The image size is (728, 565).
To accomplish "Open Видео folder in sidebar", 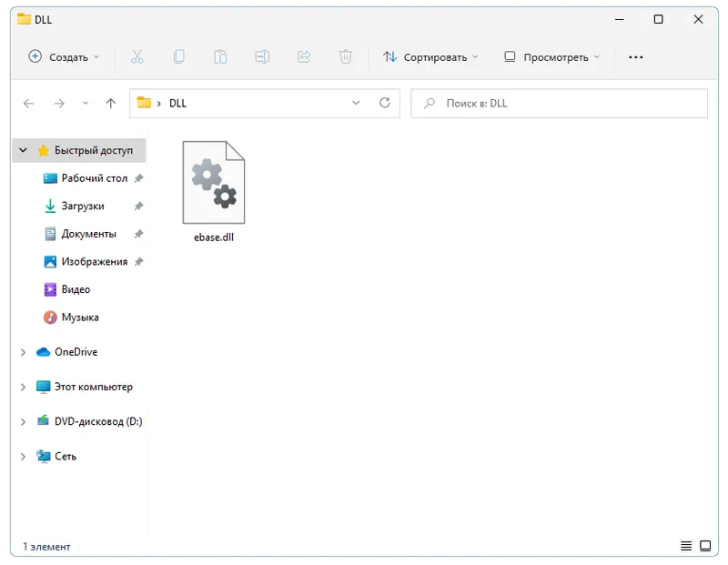I will pyautogui.click(x=76, y=289).
